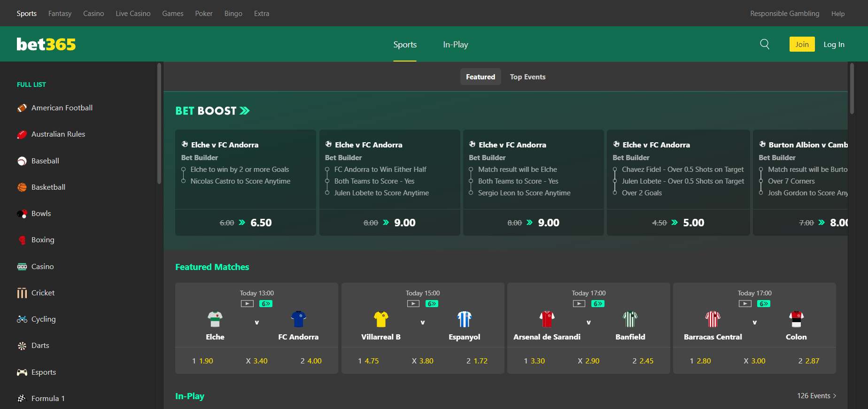
Task: Open the 126 Events In-Play chevron
Action: 835,396
